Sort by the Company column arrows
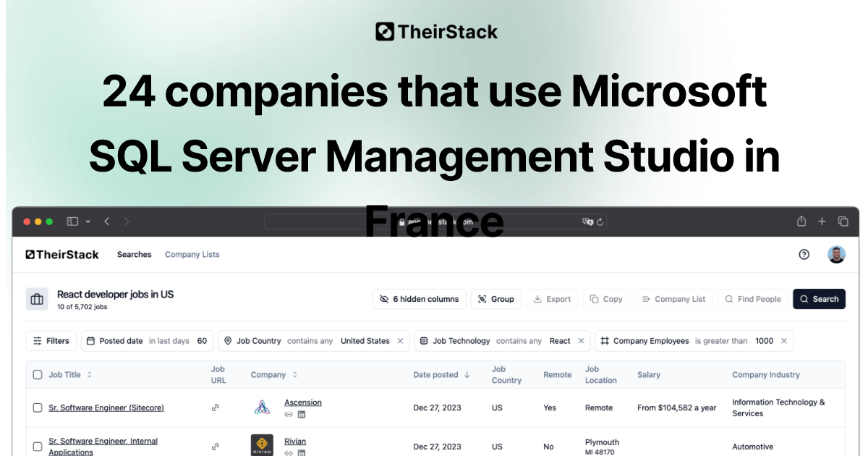The height and width of the screenshot is (456, 868). click(295, 375)
